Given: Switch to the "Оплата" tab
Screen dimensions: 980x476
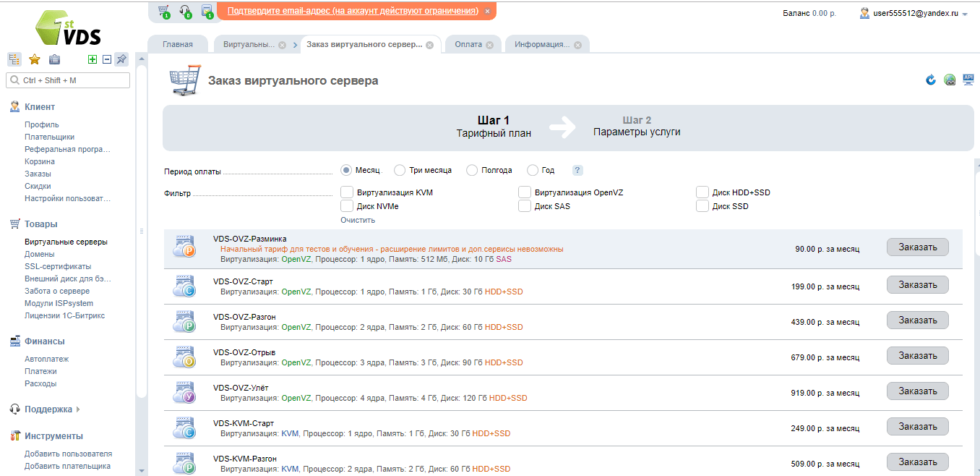Looking at the screenshot, I should click(x=468, y=44).
